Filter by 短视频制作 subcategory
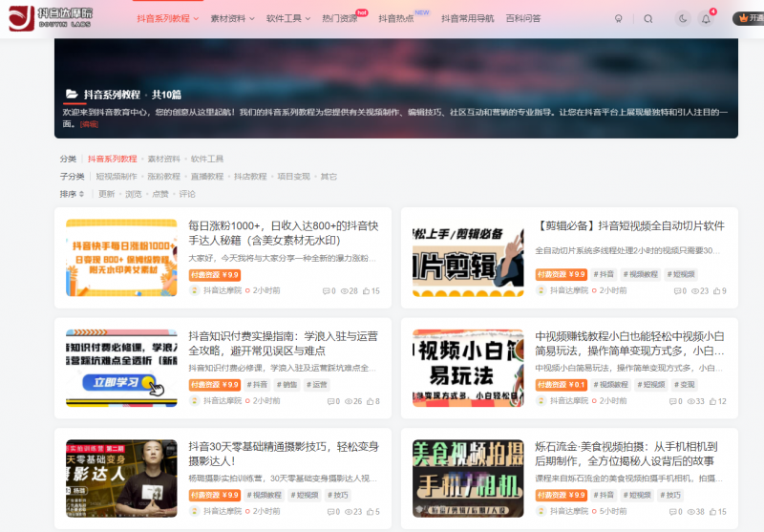Viewport: 764px width, 532px height. click(117, 177)
